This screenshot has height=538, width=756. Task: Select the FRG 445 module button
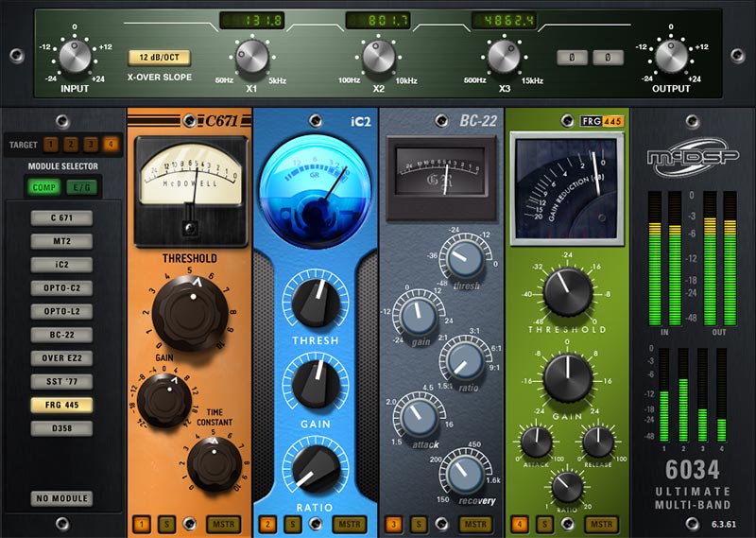click(x=61, y=406)
